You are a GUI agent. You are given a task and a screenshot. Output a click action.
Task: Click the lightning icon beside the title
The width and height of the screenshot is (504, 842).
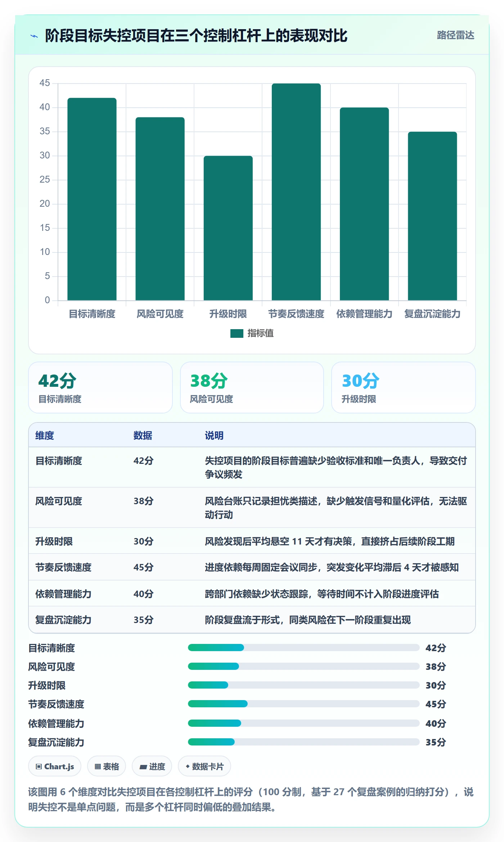(34, 36)
